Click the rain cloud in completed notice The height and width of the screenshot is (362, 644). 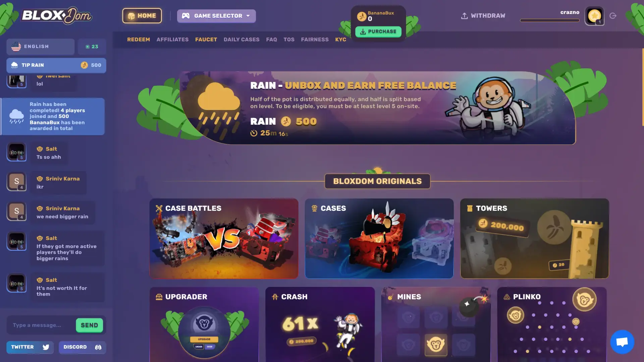pyautogui.click(x=16, y=116)
